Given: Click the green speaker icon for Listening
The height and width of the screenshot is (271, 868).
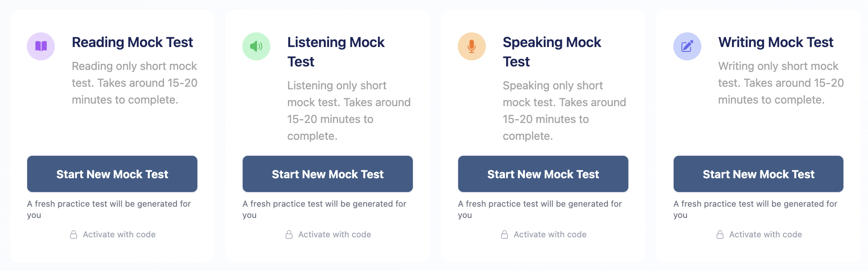Looking at the screenshot, I should coord(256,46).
